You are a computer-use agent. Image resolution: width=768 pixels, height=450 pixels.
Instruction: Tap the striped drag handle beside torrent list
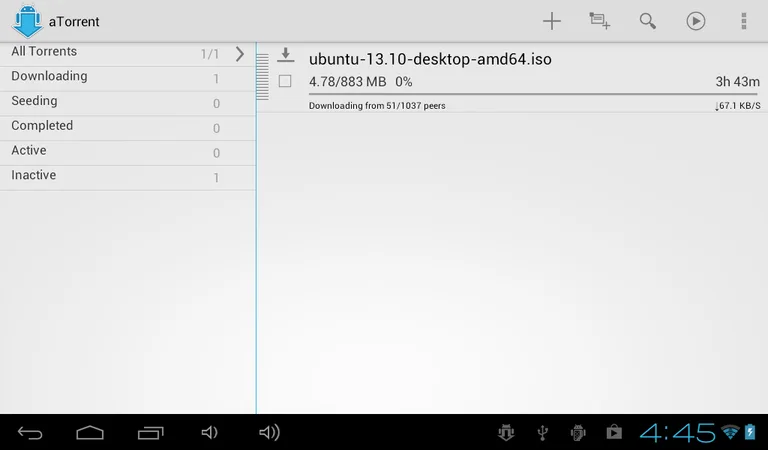263,76
